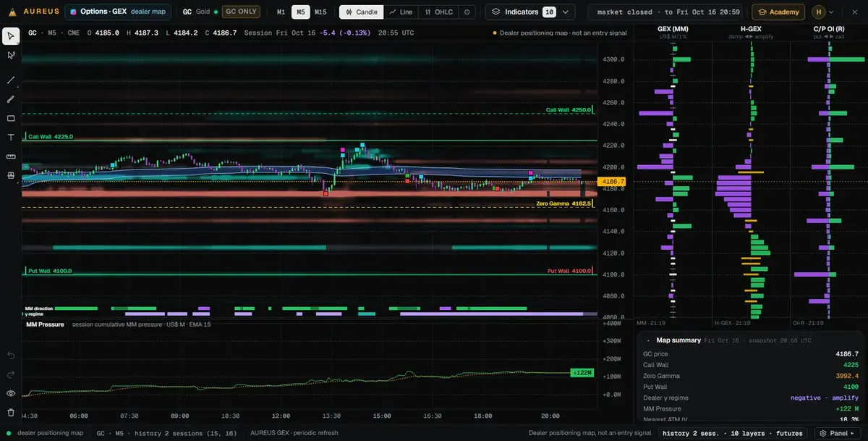The width and height of the screenshot is (868, 441).
Task: Expand the user menu chevron
Action: click(x=831, y=12)
